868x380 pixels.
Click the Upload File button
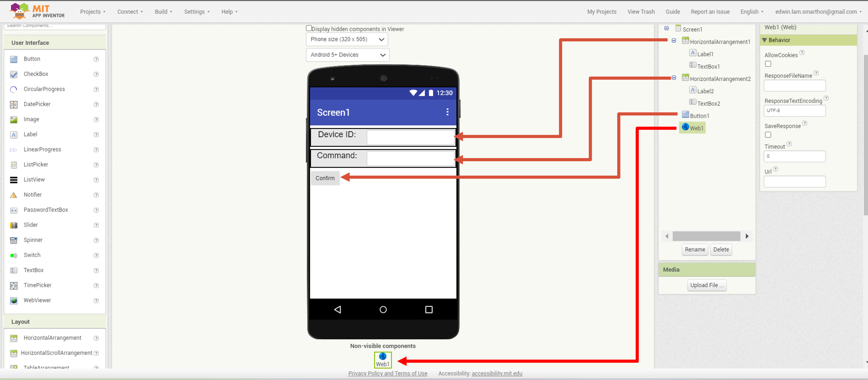click(707, 285)
